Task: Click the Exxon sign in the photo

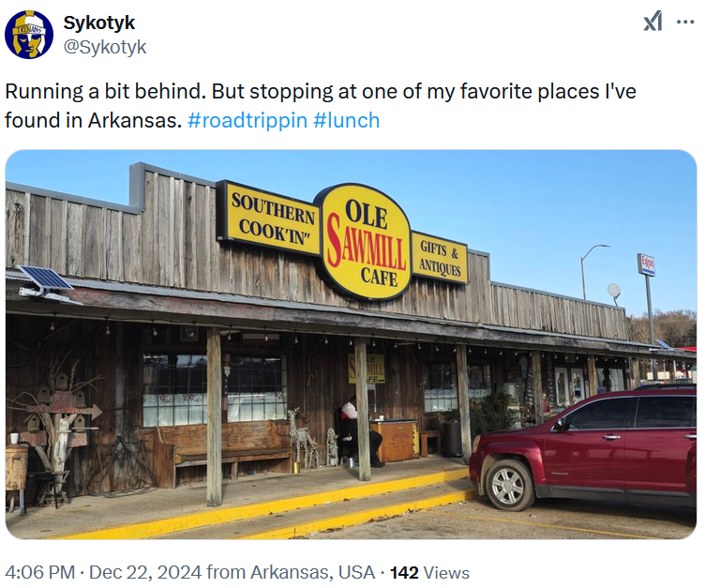Action: click(x=646, y=264)
